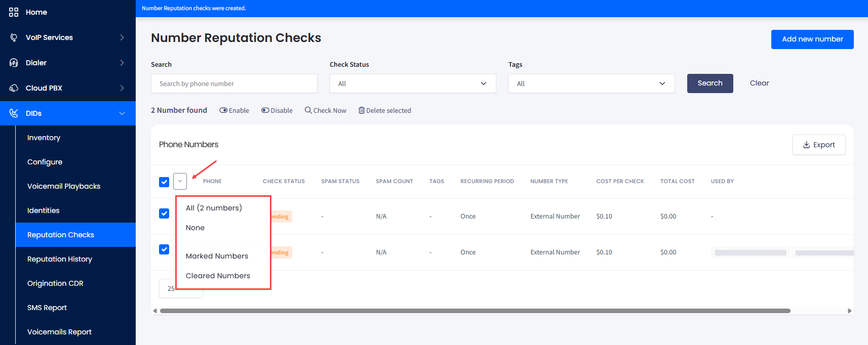Expand the Dialer submenu chevron
The width and height of the screenshot is (868, 345).
(122, 63)
